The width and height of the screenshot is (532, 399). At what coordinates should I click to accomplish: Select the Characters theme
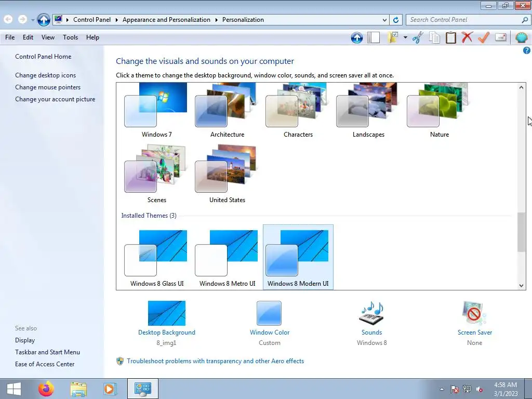298,110
